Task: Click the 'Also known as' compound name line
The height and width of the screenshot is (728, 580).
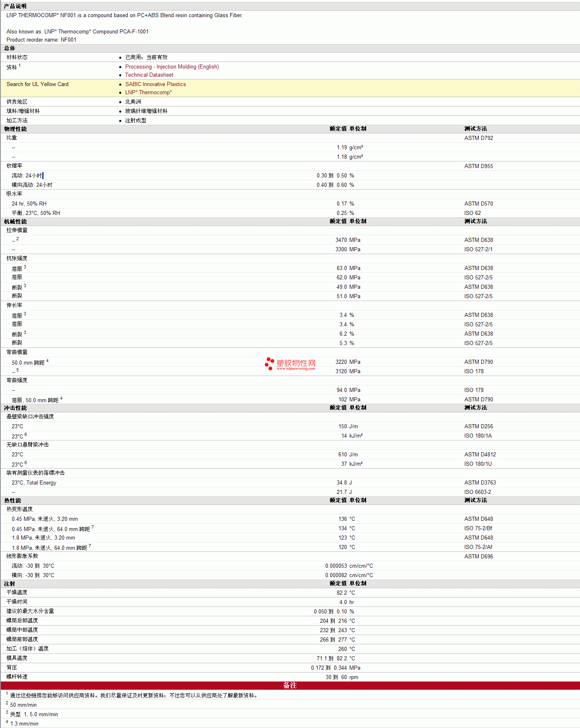Action: pyautogui.click(x=78, y=32)
